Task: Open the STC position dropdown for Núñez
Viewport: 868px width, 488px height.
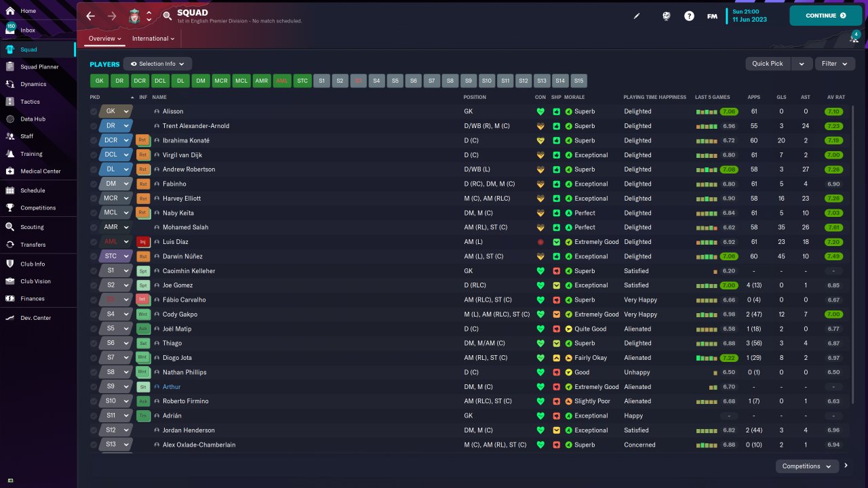Action: [x=115, y=256]
